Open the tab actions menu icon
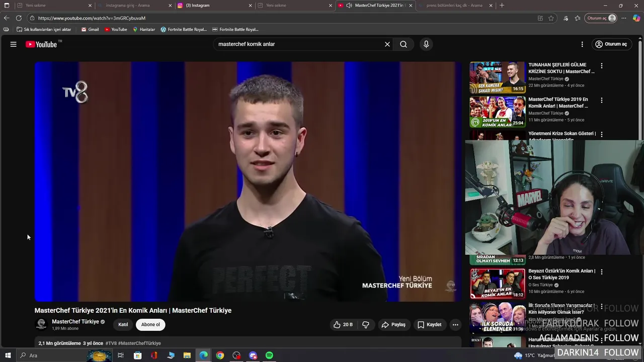 click(7, 6)
